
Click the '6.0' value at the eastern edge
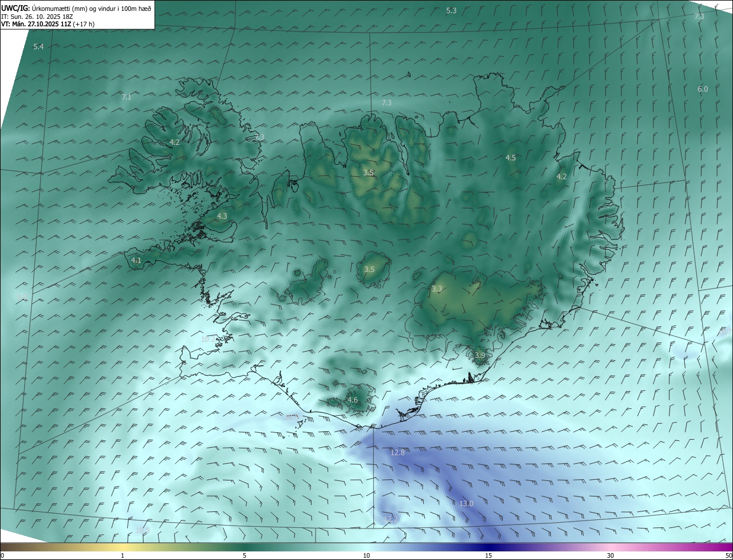(703, 89)
